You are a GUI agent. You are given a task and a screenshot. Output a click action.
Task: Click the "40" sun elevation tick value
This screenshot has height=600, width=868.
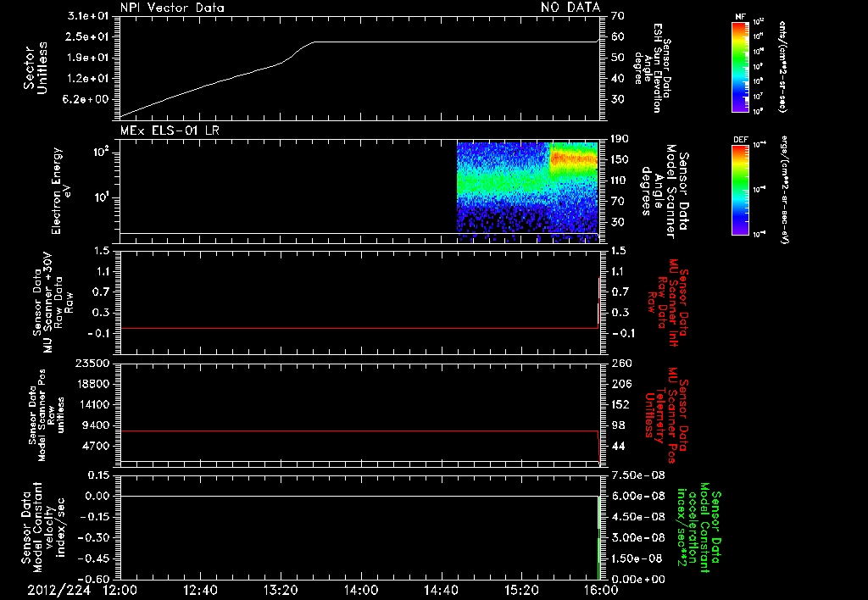coord(618,79)
